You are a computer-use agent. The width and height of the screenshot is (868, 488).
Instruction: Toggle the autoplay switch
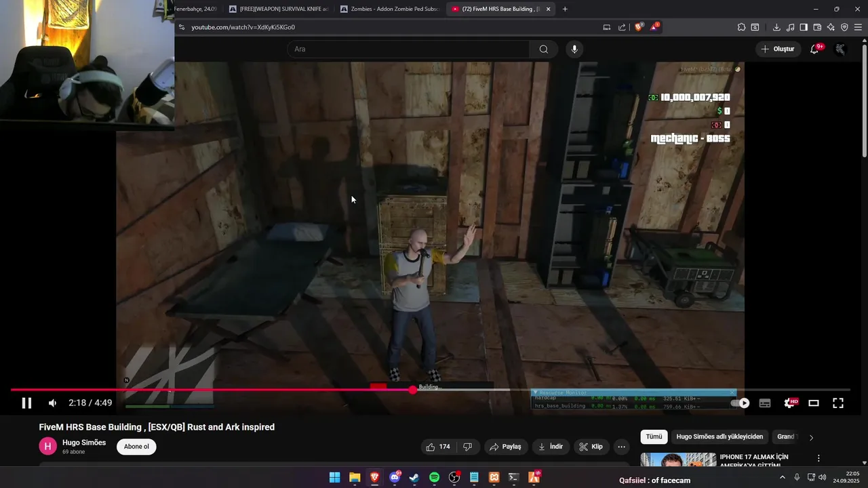(741, 403)
